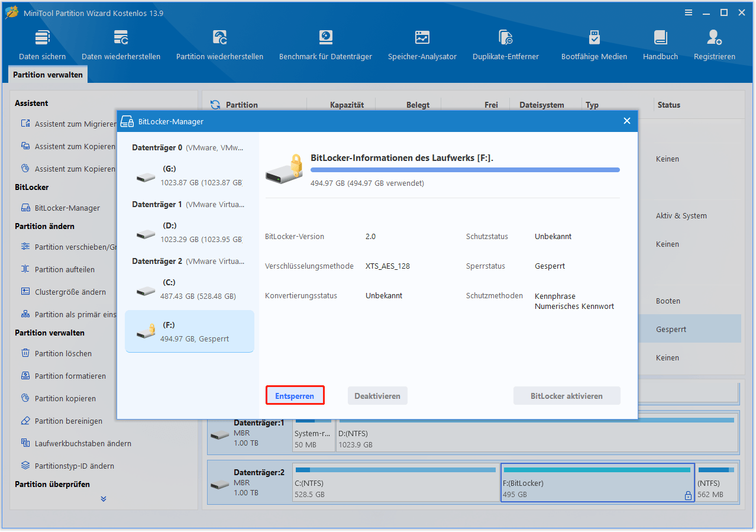Close the BitLocker-Manager dialog

click(x=627, y=121)
